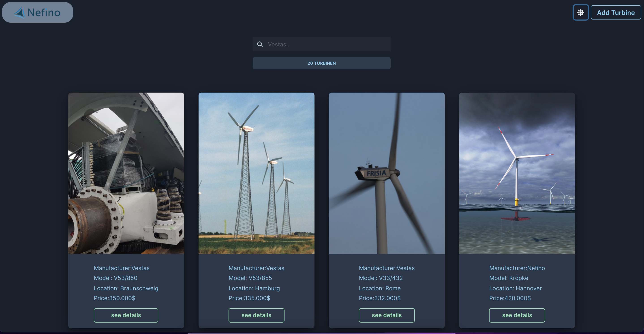
Task: Click the turbine nacelle interior photo
Action: tap(126, 173)
